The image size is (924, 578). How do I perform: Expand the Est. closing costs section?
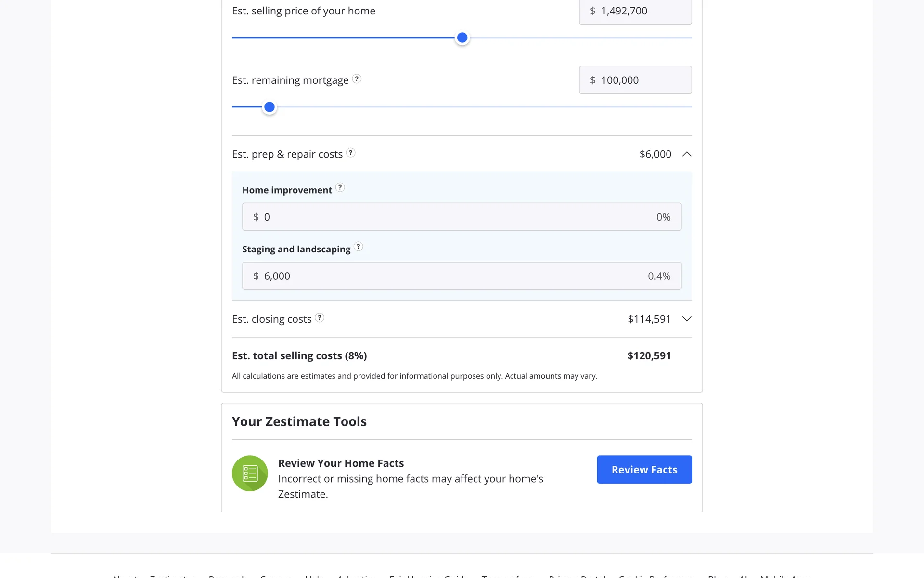point(687,319)
